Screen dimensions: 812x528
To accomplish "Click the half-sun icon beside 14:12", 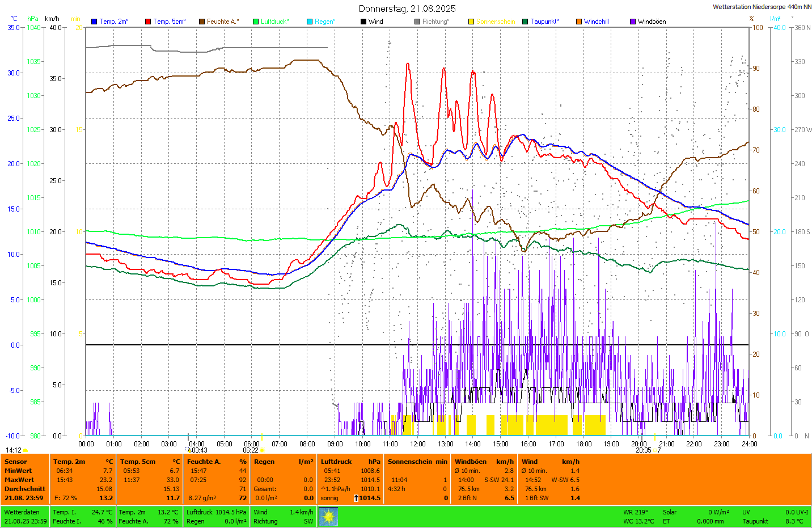I will (x=26, y=450).
